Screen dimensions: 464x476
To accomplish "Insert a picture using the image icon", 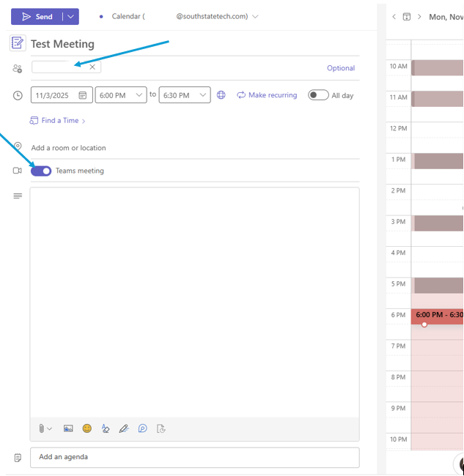I will [68, 428].
